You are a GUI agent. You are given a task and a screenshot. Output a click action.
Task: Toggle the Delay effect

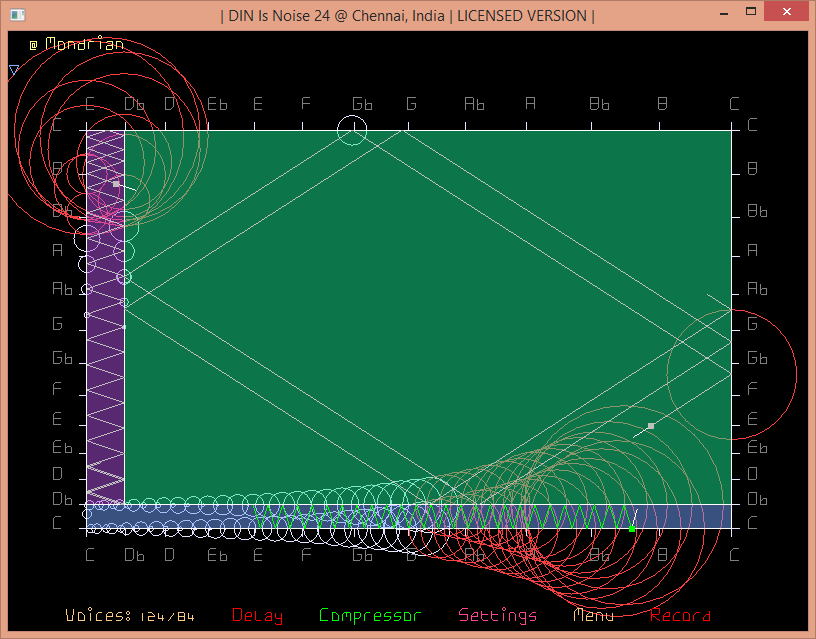tap(257, 616)
